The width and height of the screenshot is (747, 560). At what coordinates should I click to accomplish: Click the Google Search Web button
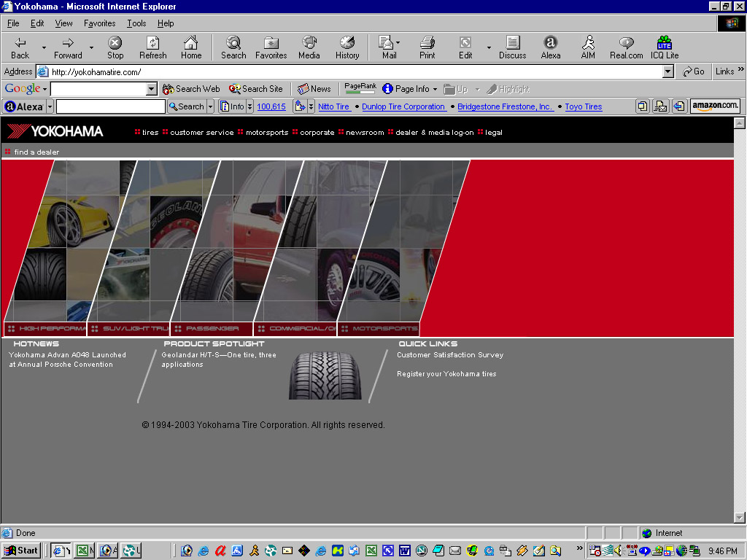click(x=191, y=89)
